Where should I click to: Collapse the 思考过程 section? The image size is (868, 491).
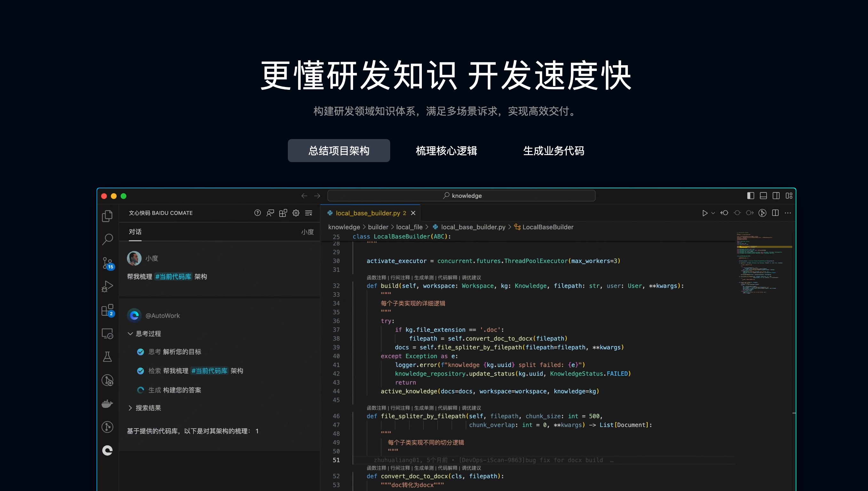click(130, 333)
